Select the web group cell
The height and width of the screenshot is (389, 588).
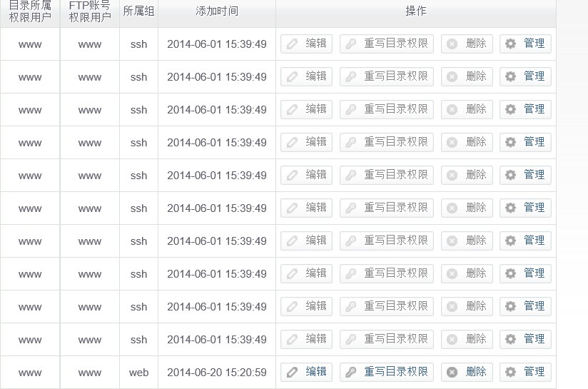click(x=138, y=373)
